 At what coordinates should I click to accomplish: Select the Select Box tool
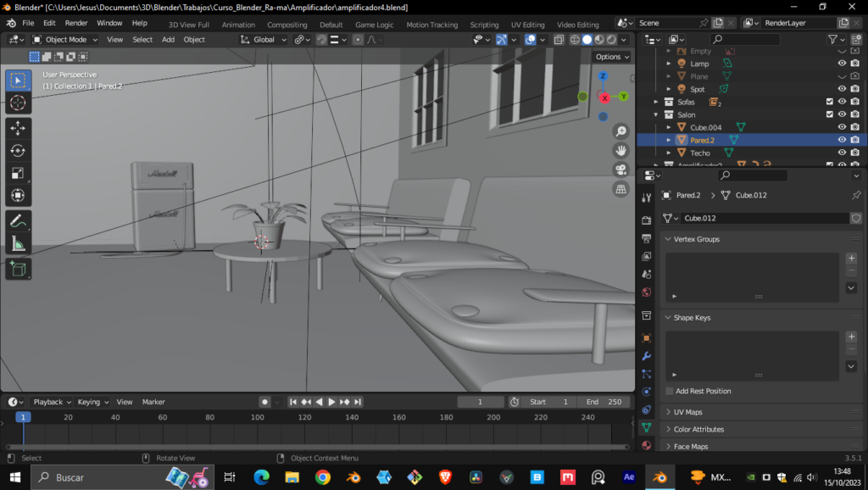click(18, 81)
